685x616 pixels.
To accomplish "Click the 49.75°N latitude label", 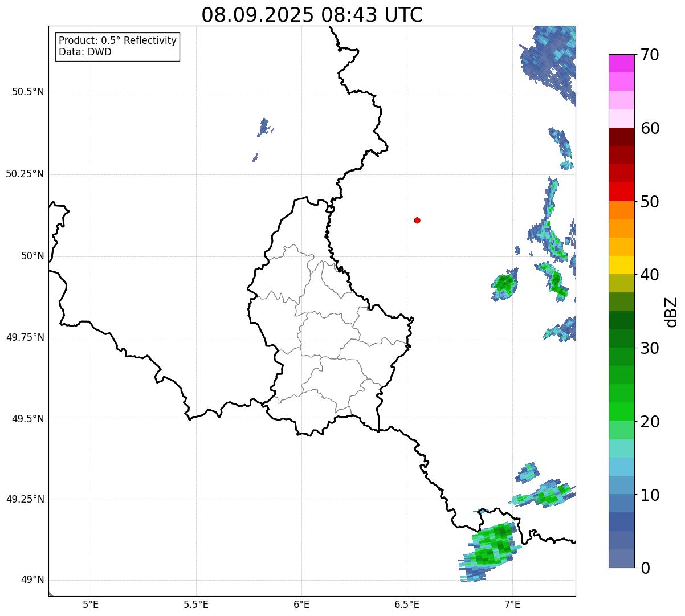I will 25,337.
